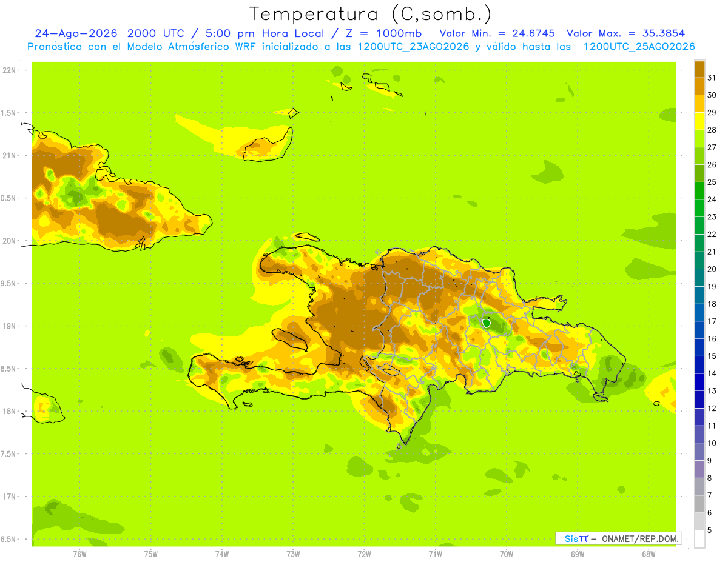Viewport: 728px width, 562px height.
Task: Click the "70W" longitude axis label
Action: coord(507,554)
